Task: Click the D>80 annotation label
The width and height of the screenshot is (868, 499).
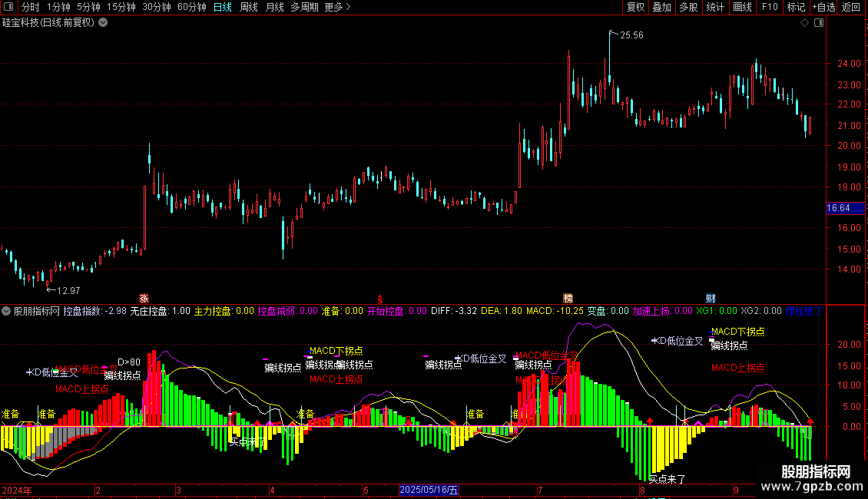Action: (129, 362)
